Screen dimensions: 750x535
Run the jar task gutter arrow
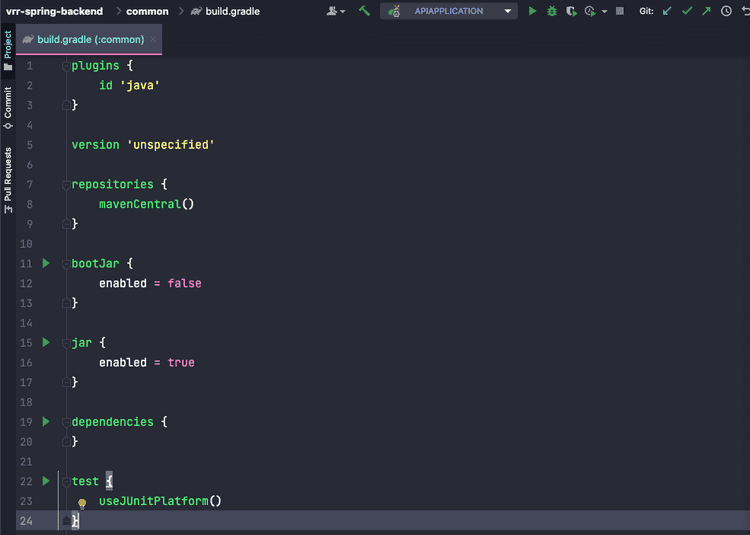pos(46,342)
